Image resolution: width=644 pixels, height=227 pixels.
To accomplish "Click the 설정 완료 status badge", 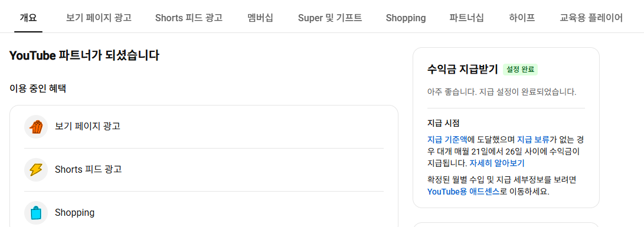I will pos(521,70).
